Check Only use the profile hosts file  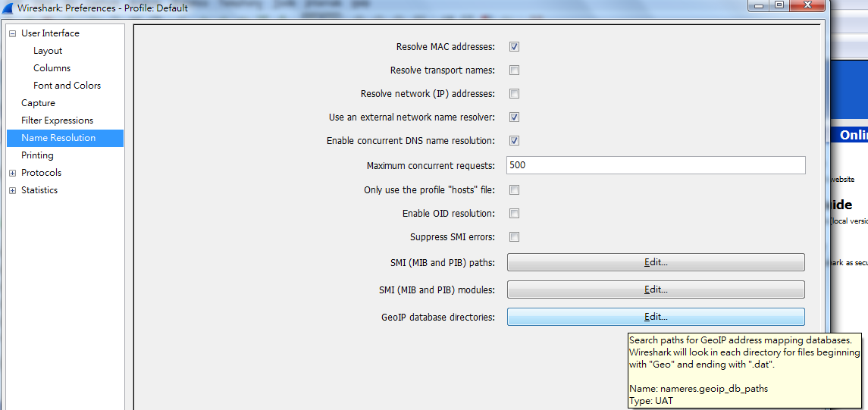[x=514, y=189]
